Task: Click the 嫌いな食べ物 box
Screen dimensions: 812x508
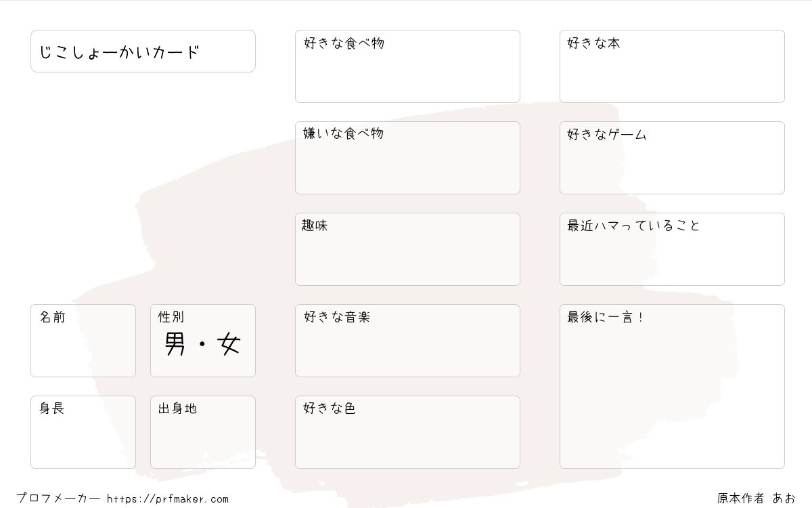Action: click(407, 158)
